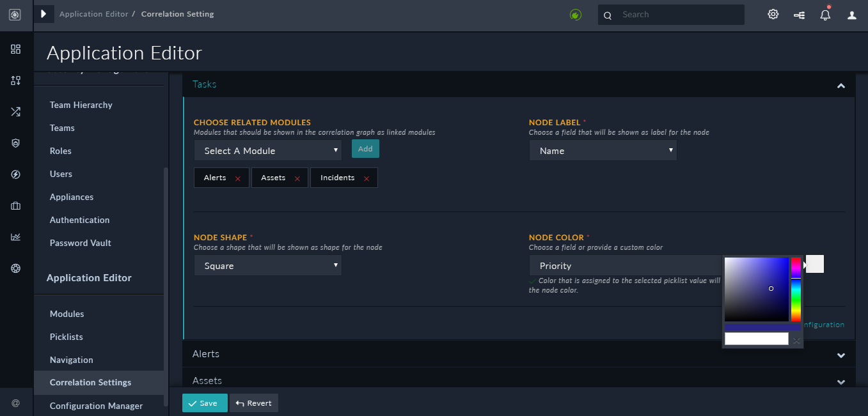Remove the Alerts module chip
This screenshot has width=868, height=416.
coord(239,178)
